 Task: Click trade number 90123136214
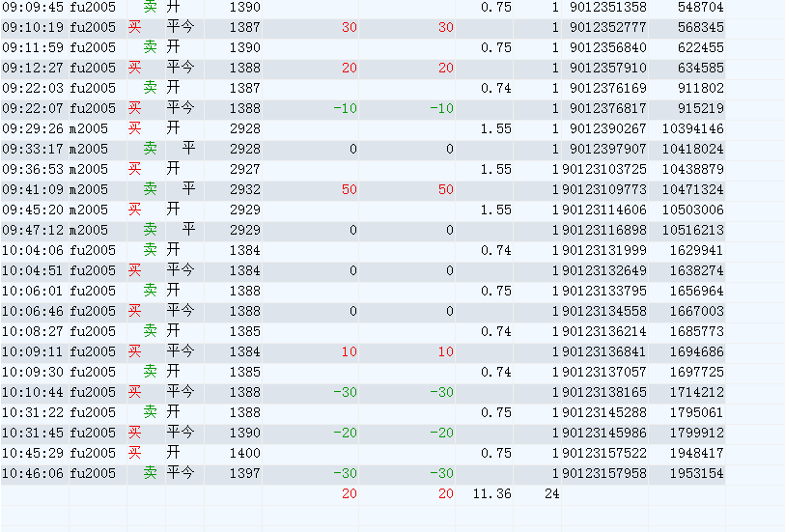pos(604,331)
